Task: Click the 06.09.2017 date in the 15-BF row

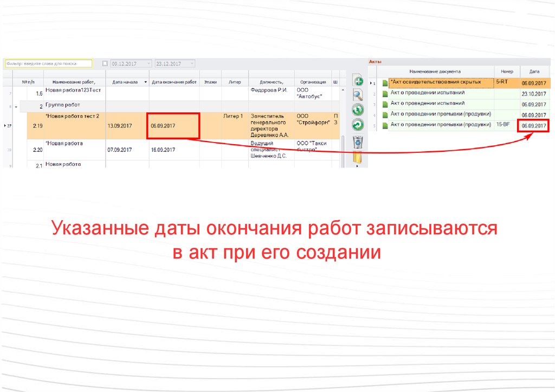Action: click(x=534, y=126)
